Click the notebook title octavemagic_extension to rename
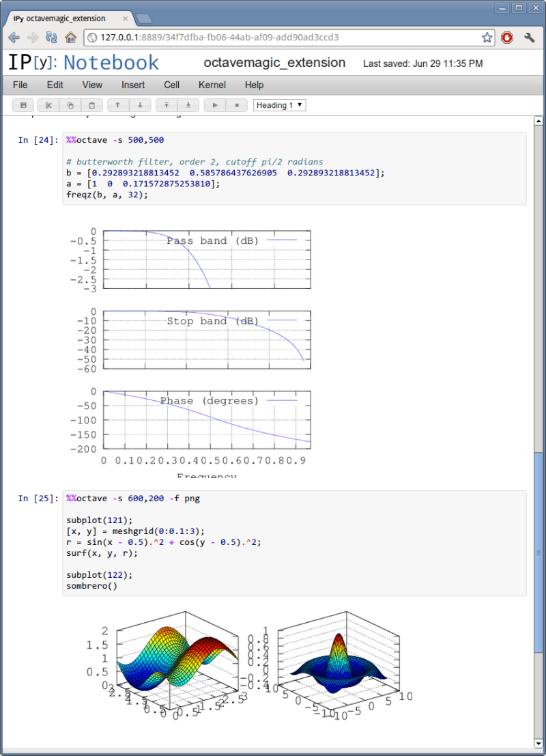 (x=274, y=63)
